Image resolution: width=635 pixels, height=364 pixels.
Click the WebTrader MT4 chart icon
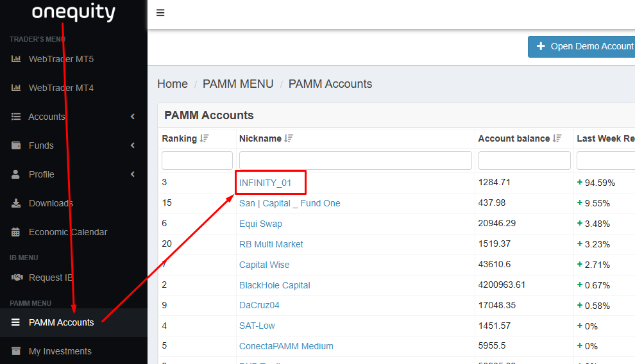coord(16,88)
